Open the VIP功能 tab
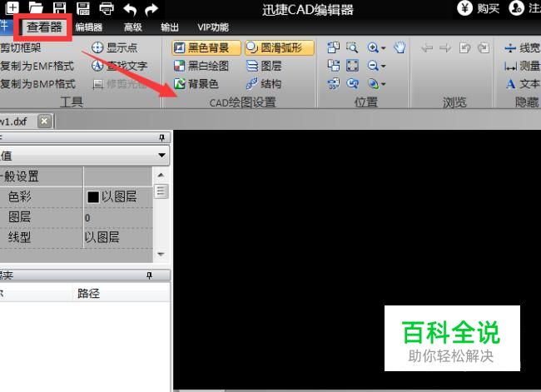This screenshot has height=392, width=541. [x=213, y=27]
